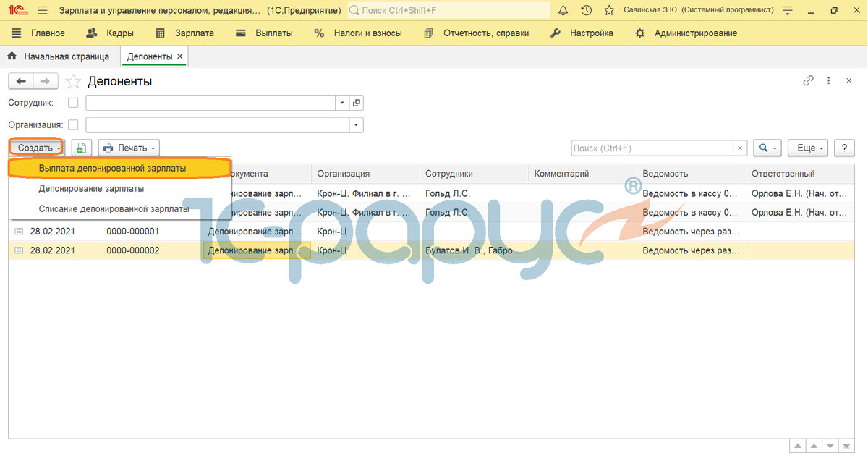Open favorites star in title bar
Viewport: 868px width, 461px height.
(x=609, y=10)
